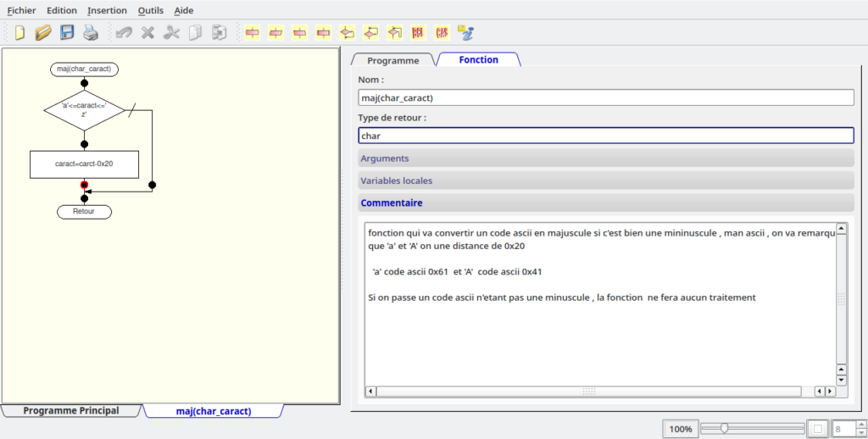Click the Retour block in flowchart
This screenshot has width=868, height=439.
84,211
